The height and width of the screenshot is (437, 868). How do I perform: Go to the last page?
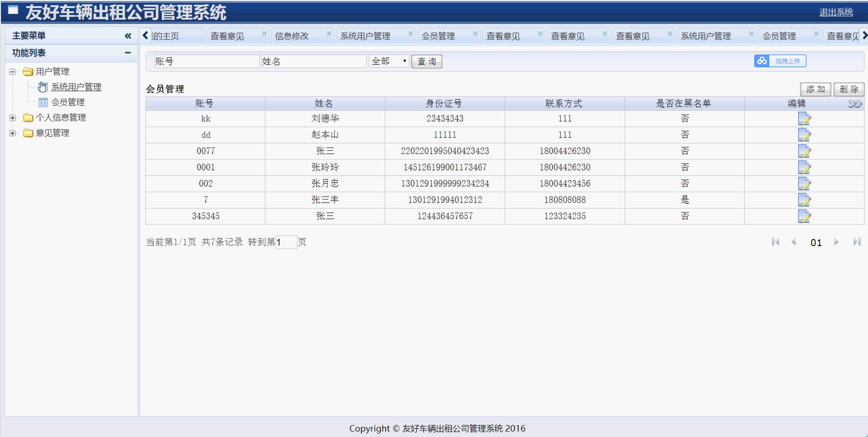(856, 242)
